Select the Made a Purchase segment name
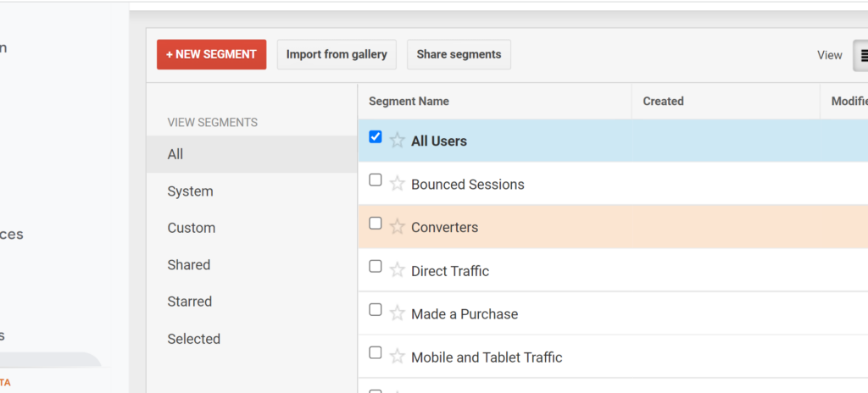868x393 pixels. (x=465, y=314)
